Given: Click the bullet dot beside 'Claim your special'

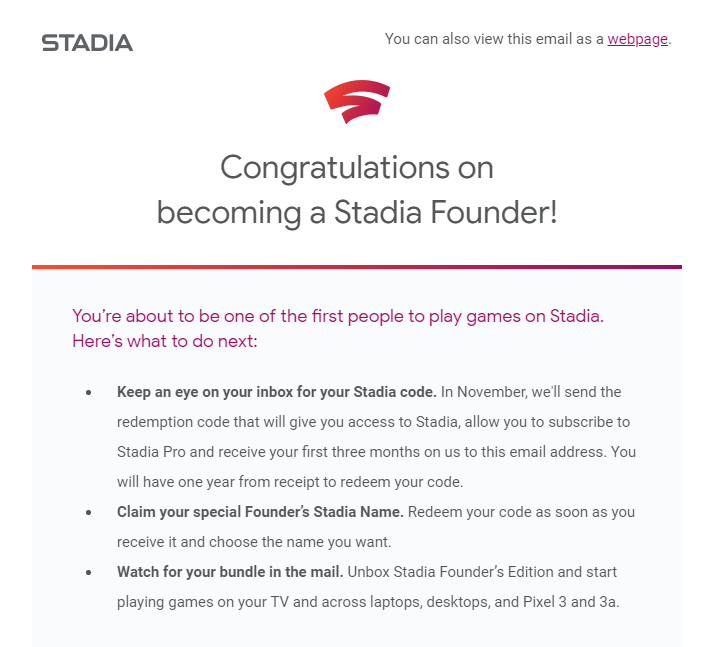Looking at the screenshot, I should coord(89,512).
